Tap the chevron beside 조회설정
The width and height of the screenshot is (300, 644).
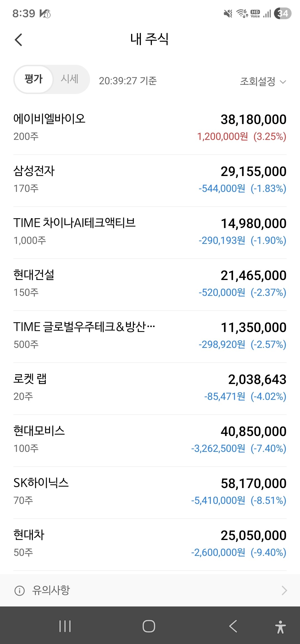pos(283,82)
